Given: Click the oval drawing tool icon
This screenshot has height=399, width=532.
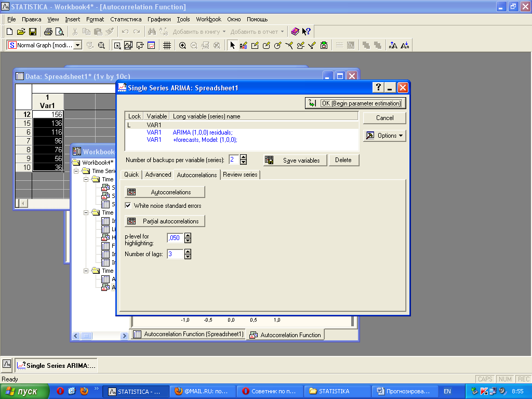Looking at the screenshot, I should pyautogui.click(x=278, y=46).
